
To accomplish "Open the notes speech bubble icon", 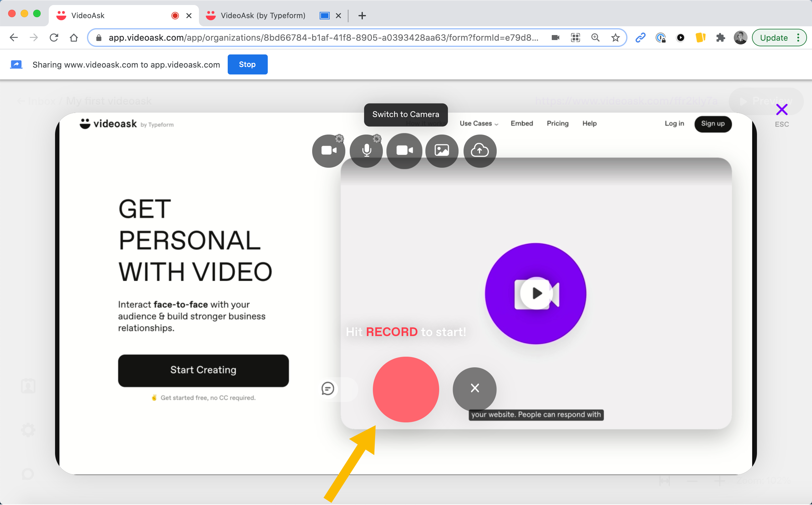I will (x=328, y=388).
